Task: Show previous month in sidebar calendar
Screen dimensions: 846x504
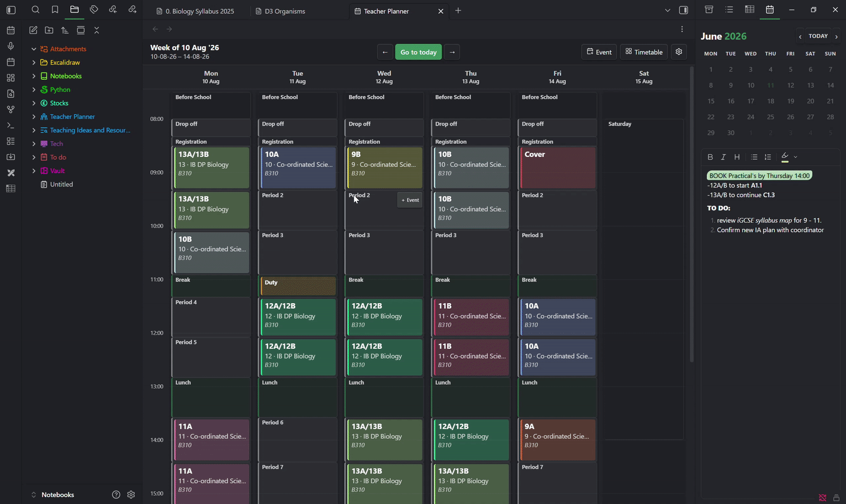Action: point(800,36)
